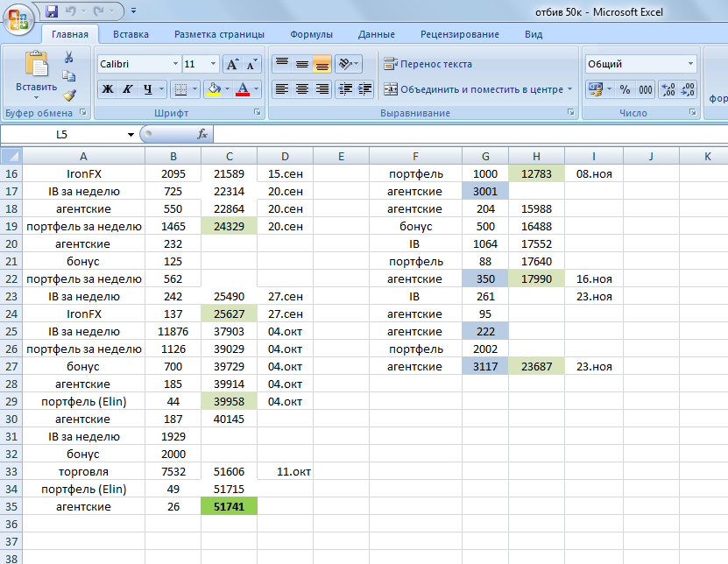This screenshot has width=728, height=564.
Task: Toggle bottom vertical alignment
Action: tap(322, 64)
